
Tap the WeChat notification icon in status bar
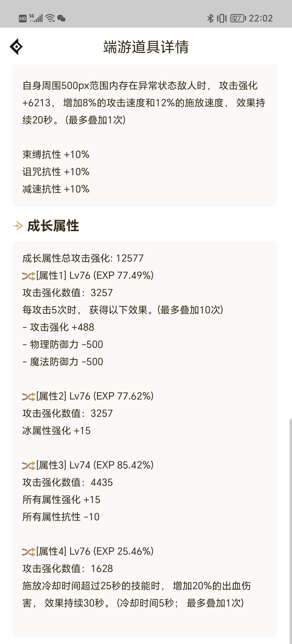coord(61,18)
